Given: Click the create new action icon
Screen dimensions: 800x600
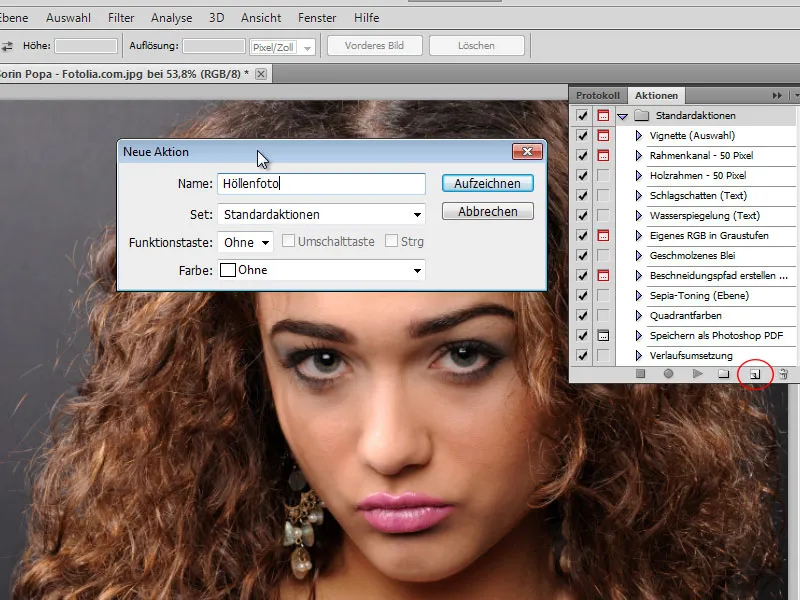Looking at the screenshot, I should pos(755,374).
